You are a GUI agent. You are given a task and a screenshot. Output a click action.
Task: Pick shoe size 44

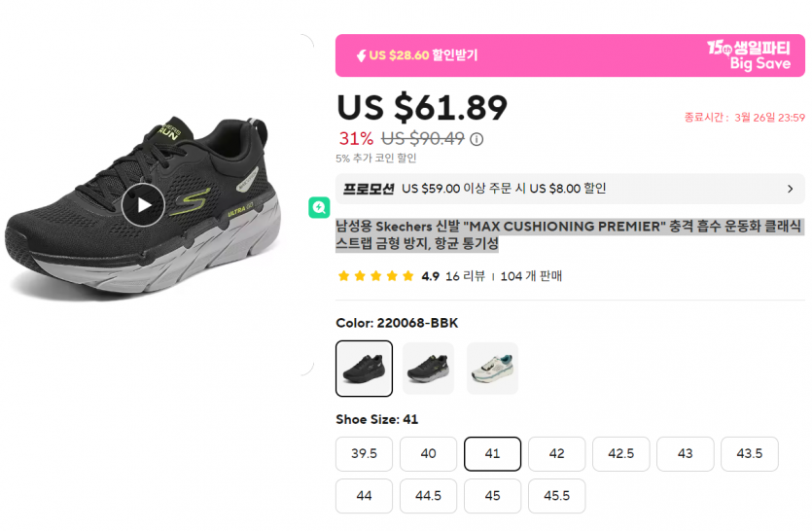click(x=364, y=496)
